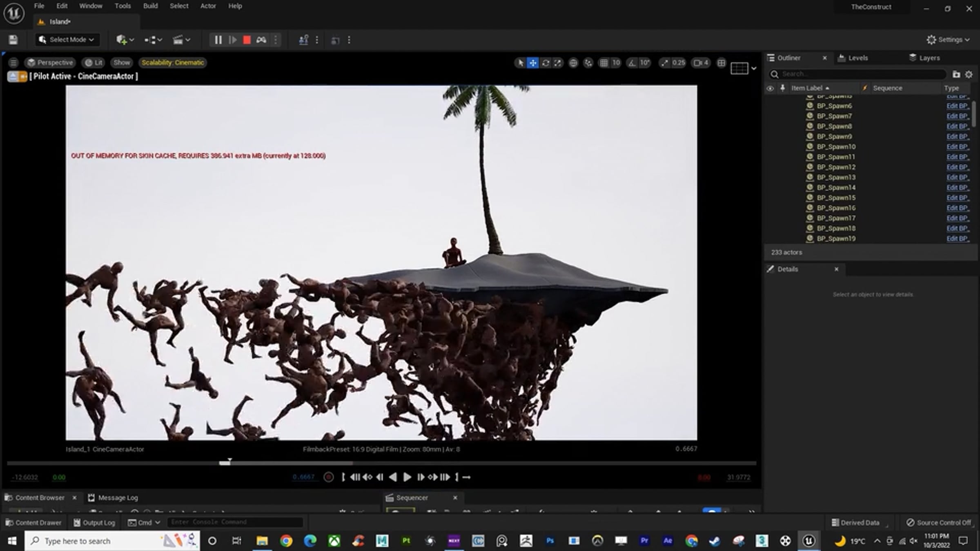Screen dimensions: 980x551
Task: Play the sequence forward
Action: click(x=407, y=477)
